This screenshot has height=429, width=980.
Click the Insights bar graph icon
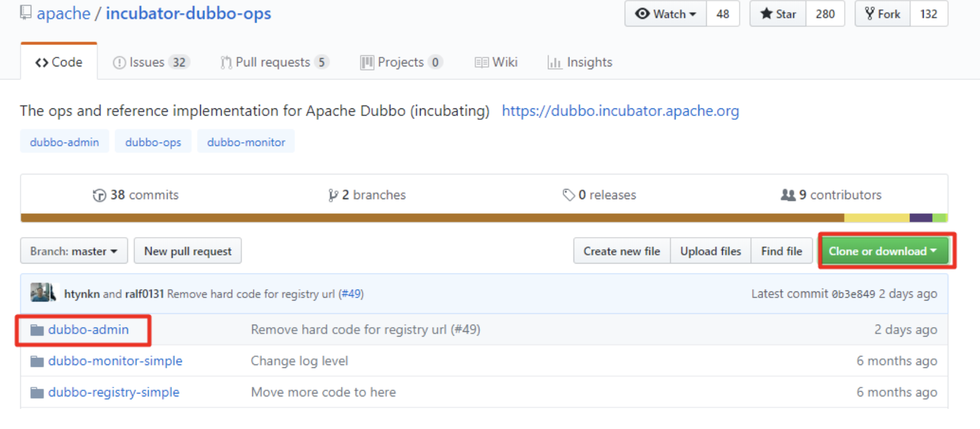[x=555, y=62]
